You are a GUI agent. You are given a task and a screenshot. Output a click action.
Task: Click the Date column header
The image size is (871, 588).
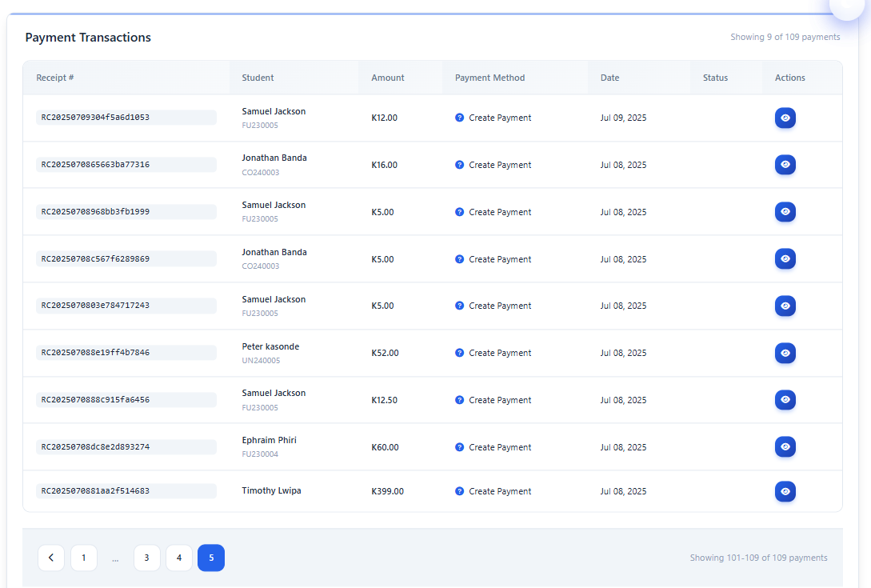click(x=609, y=78)
